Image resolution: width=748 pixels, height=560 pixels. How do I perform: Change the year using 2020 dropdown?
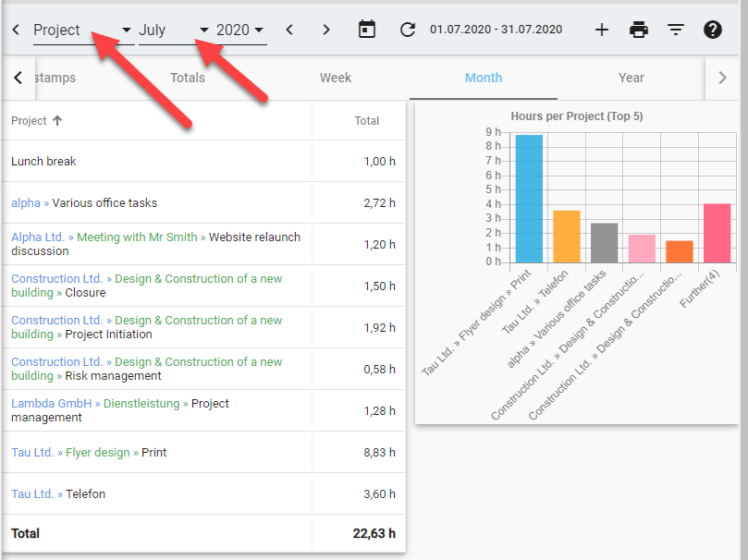239,30
